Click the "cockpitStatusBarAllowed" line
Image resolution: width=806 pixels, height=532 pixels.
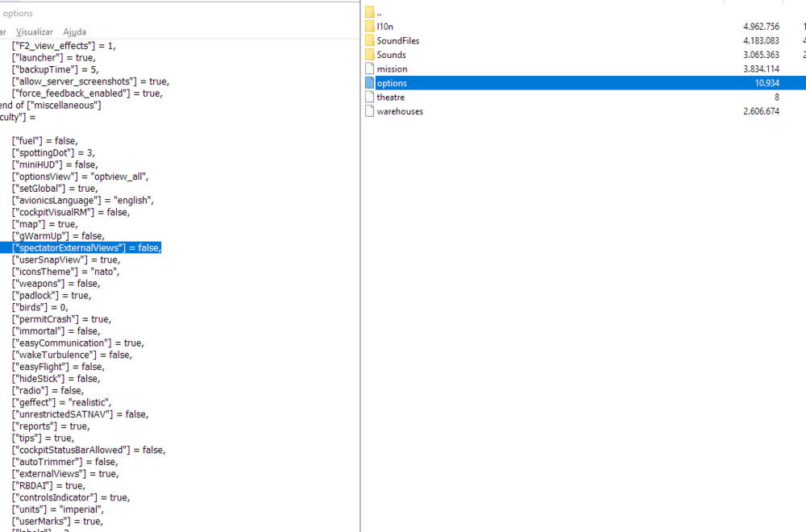click(89, 450)
